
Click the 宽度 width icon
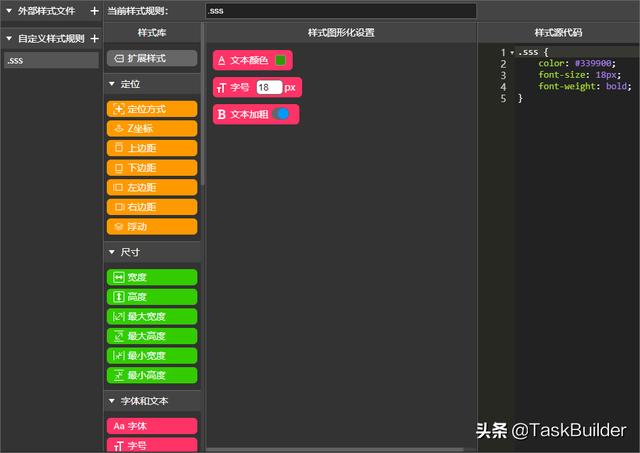pyautogui.click(x=118, y=278)
